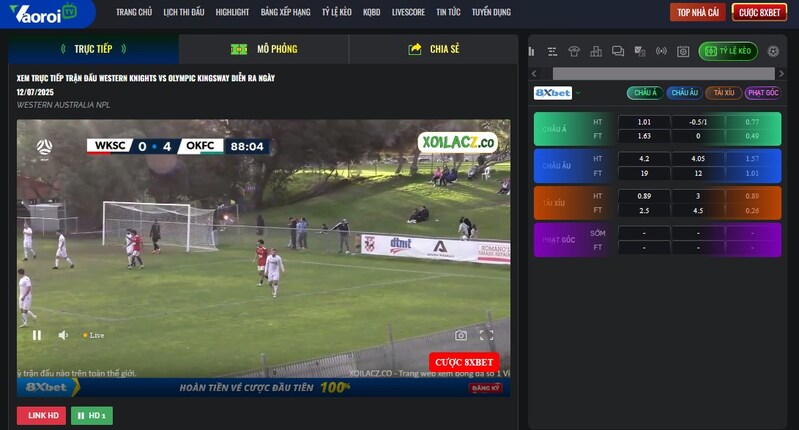Click the Châu Á HT odds 1.01

[644, 122]
